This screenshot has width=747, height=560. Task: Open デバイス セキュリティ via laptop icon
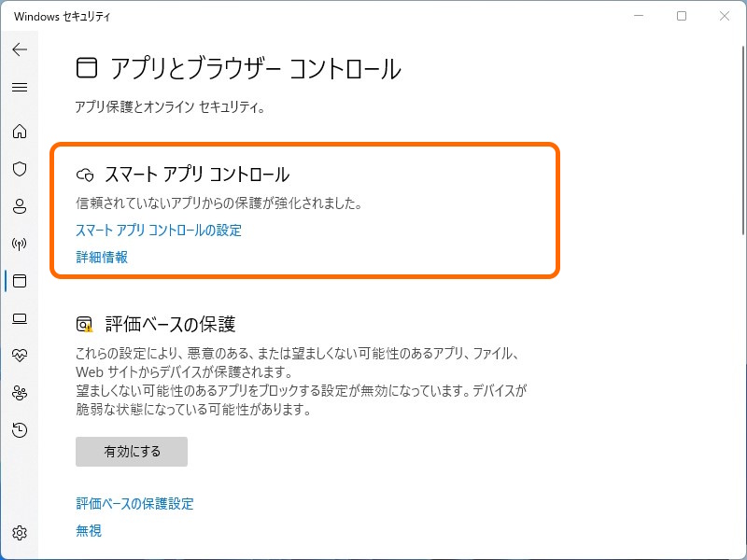click(x=20, y=318)
